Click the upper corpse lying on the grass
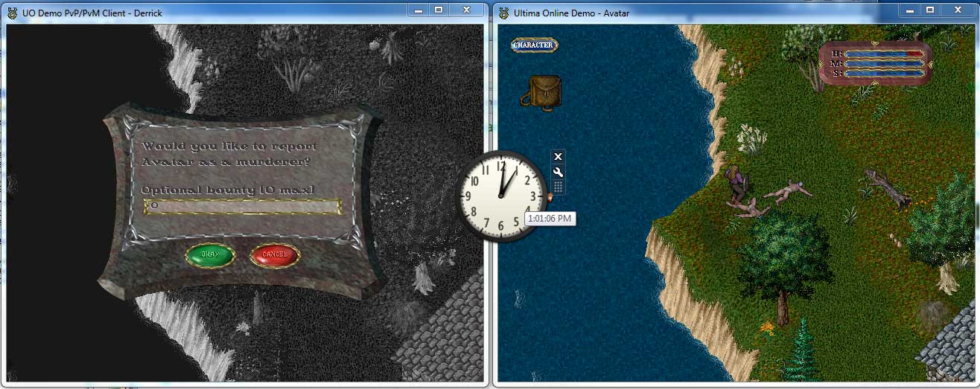The height and width of the screenshot is (389, 980). click(787, 191)
